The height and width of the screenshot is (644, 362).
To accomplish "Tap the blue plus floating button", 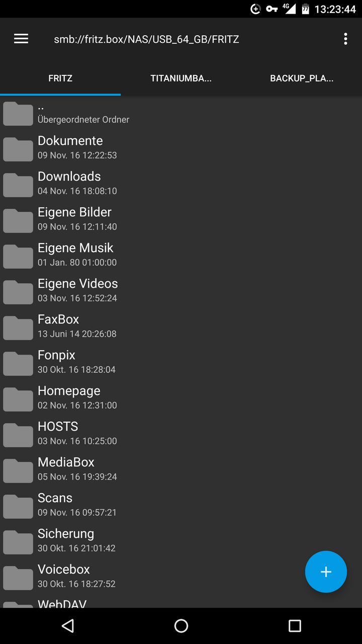I will [x=326, y=572].
